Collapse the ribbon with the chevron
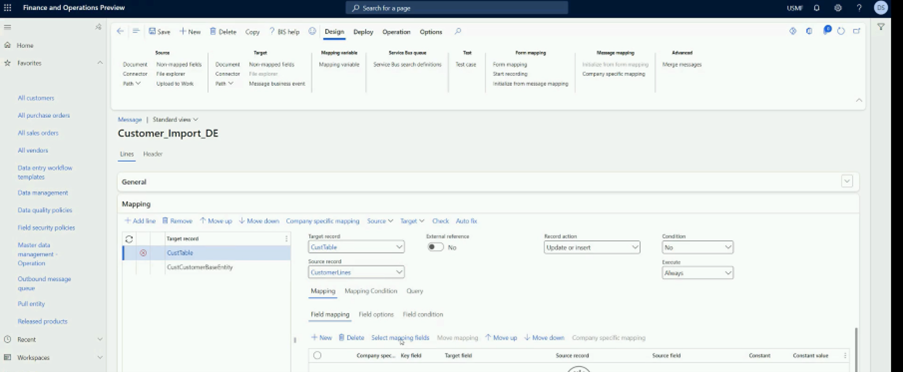Screen dimensions: 903x372 click(859, 100)
